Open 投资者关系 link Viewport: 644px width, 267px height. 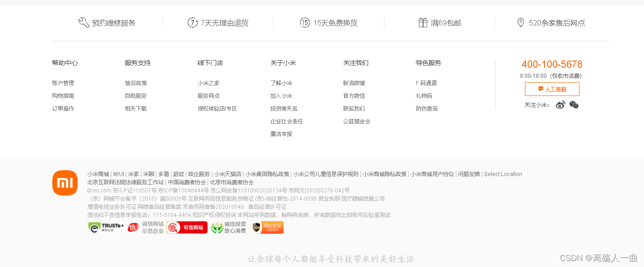pyautogui.click(x=284, y=109)
